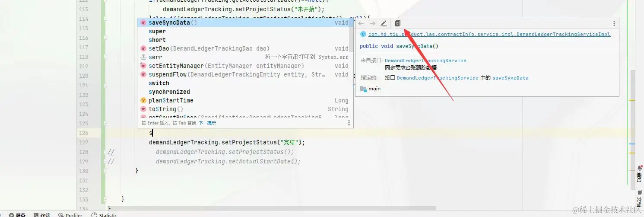Open the Statistic tool window
644x217 pixels.
[104, 215]
